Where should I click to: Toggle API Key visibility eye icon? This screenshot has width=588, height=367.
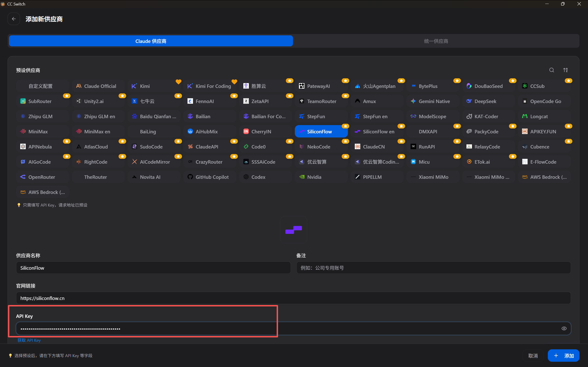click(x=564, y=328)
